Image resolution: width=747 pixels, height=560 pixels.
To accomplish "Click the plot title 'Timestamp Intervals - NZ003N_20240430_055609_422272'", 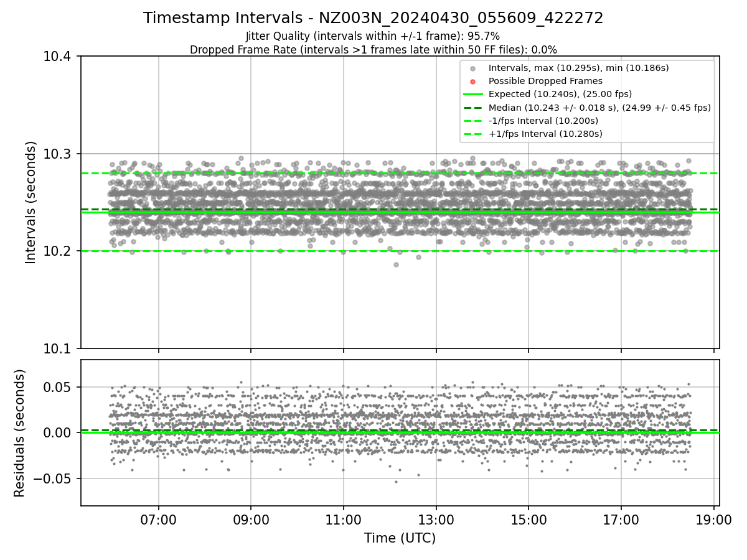I will [x=374, y=18].
